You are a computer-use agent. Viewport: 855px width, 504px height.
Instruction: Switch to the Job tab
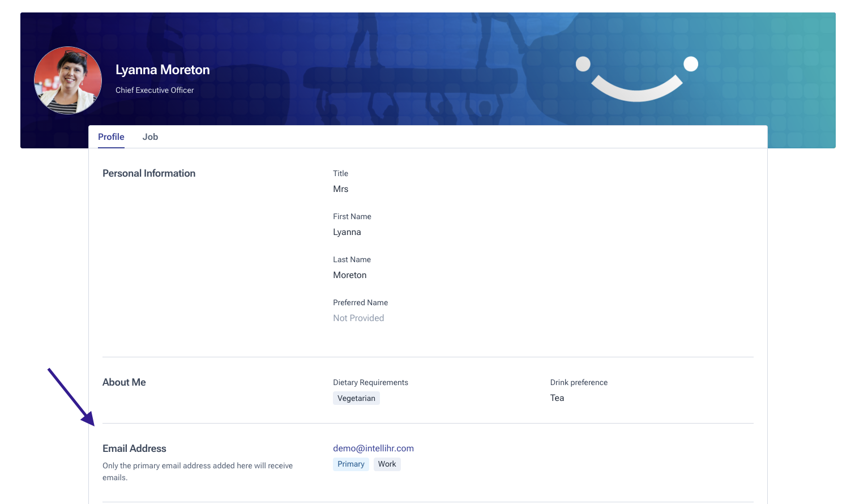(x=150, y=137)
